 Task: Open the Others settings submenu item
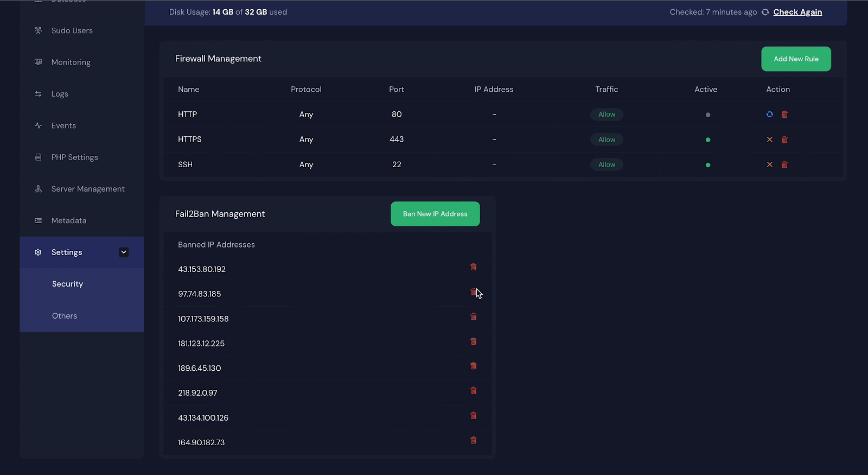65,316
